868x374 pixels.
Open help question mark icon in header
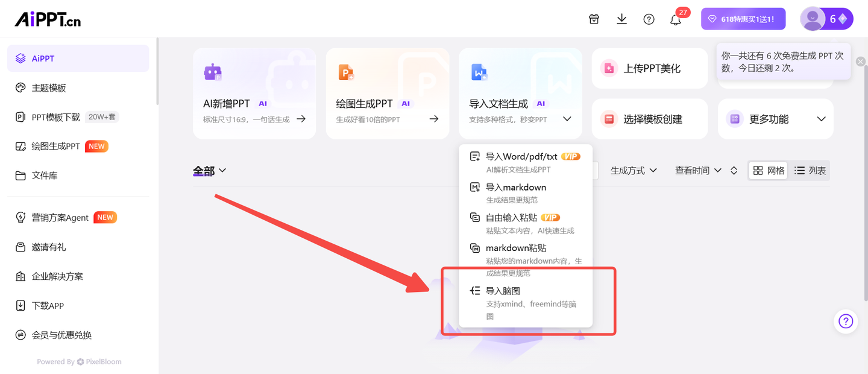[649, 19]
